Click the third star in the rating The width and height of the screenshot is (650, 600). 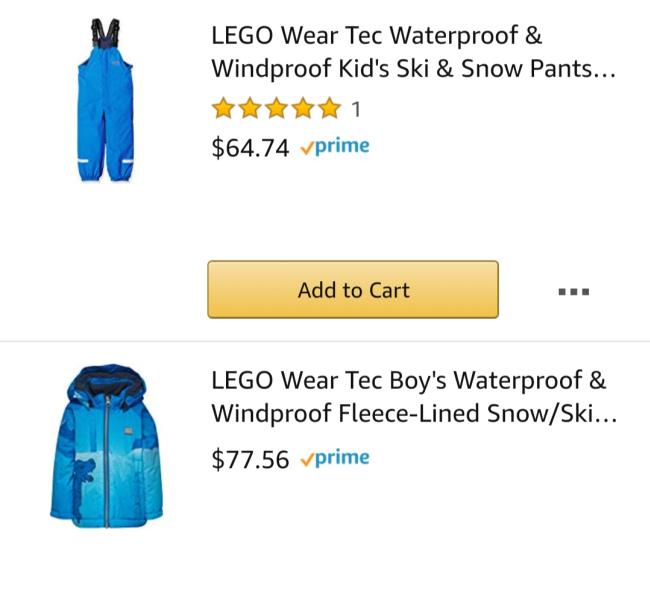click(275, 108)
